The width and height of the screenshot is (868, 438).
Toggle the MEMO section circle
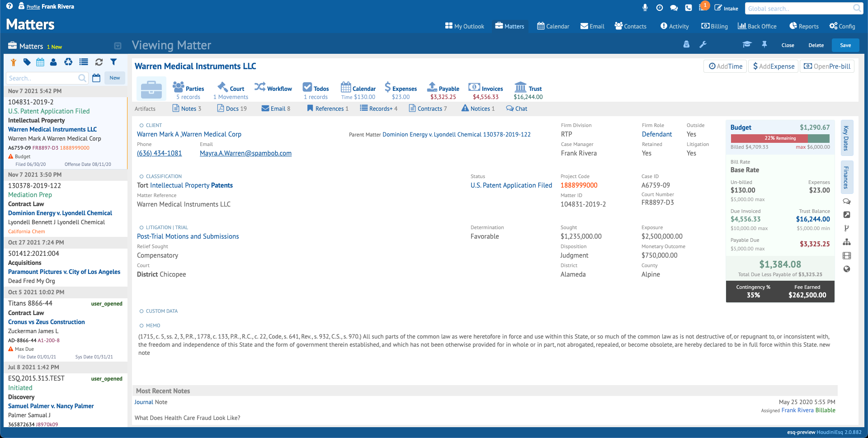142,326
